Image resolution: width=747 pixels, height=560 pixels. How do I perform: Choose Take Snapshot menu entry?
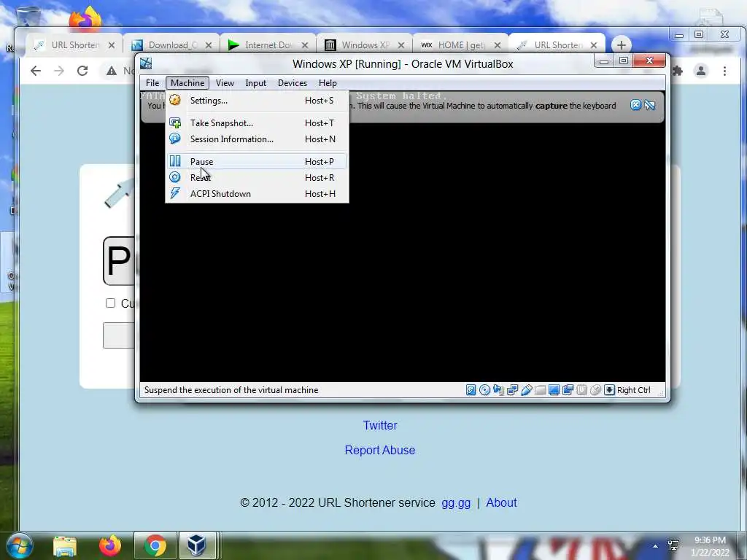click(257, 122)
